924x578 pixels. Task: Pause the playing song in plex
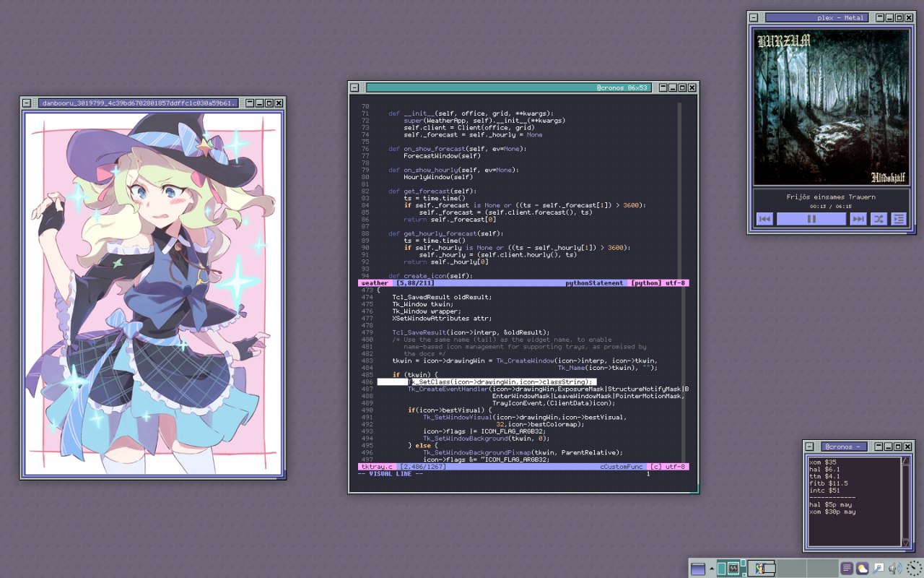(811, 219)
